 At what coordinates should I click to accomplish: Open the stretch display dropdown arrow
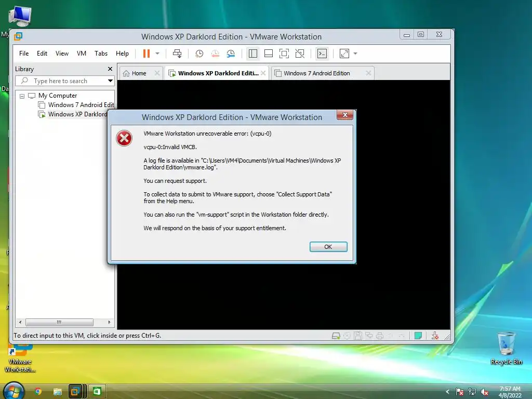click(355, 54)
